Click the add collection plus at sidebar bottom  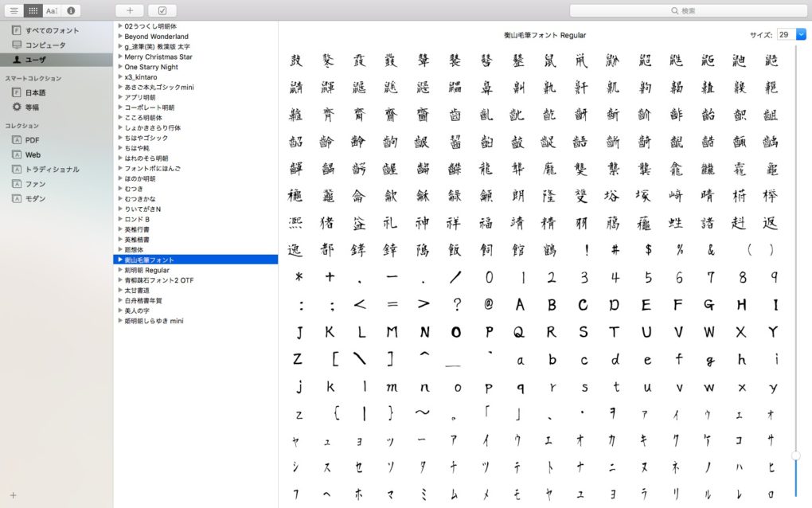pos(13,494)
